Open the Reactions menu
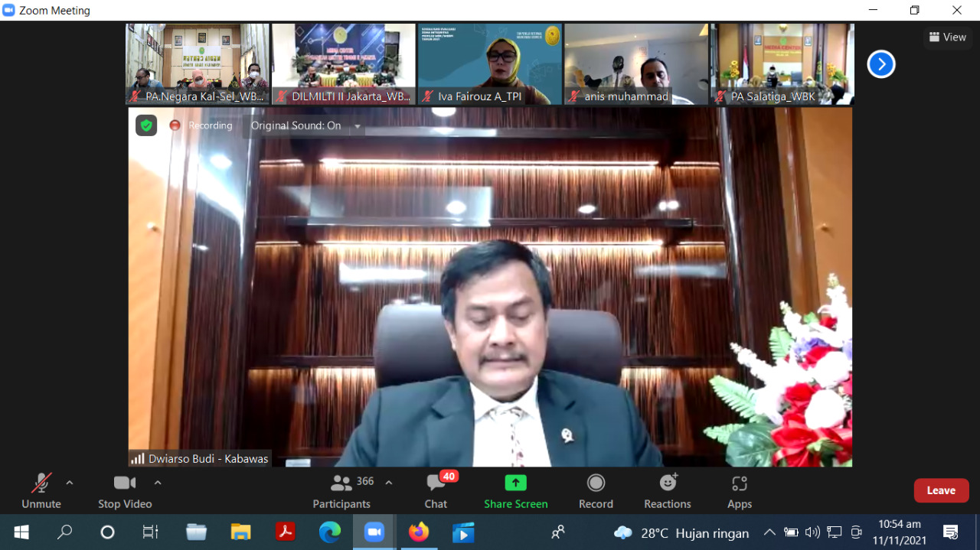Image resolution: width=980 pixels, height=550 pixels. coord(667,490)
